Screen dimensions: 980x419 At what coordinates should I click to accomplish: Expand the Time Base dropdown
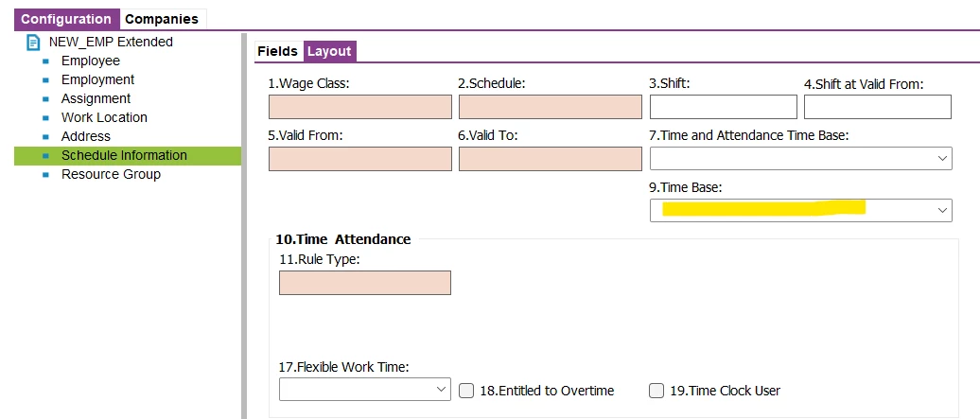801,210
